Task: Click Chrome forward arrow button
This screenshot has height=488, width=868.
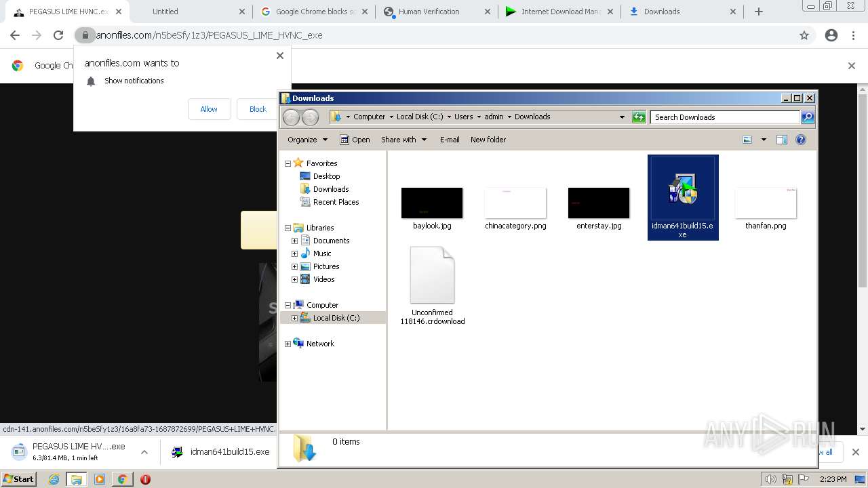Action: [37, 35]
